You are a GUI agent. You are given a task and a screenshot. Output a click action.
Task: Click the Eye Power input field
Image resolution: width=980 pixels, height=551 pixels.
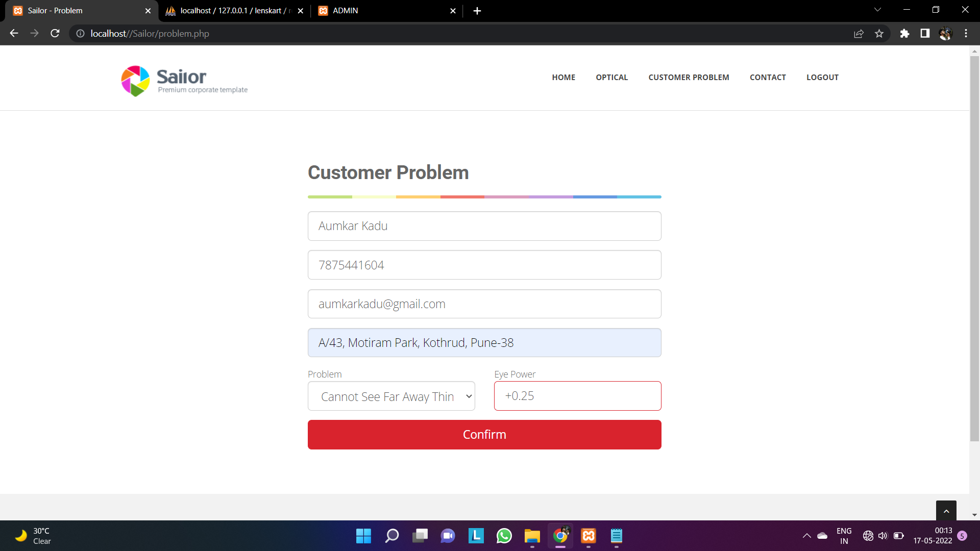(578, 396)
